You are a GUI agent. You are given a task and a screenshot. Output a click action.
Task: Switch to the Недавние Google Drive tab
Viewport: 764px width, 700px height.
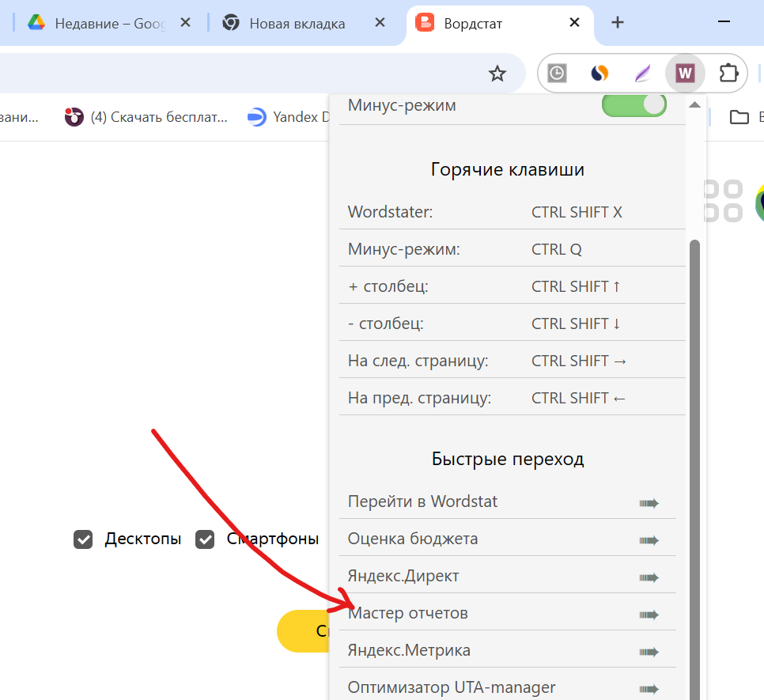coord(99,24)
